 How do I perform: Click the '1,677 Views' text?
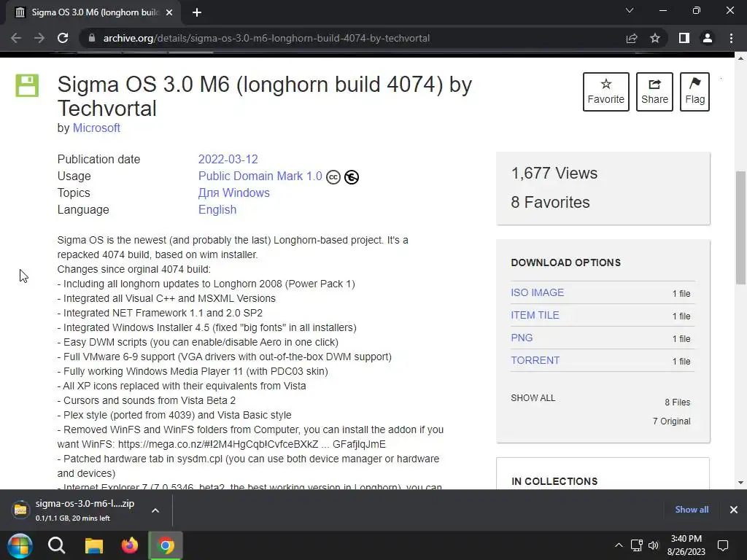click(x=554, y=174)
